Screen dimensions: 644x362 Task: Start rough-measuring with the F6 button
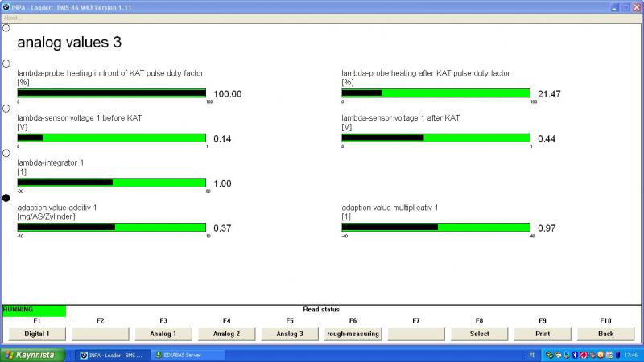tap(353, 334)
